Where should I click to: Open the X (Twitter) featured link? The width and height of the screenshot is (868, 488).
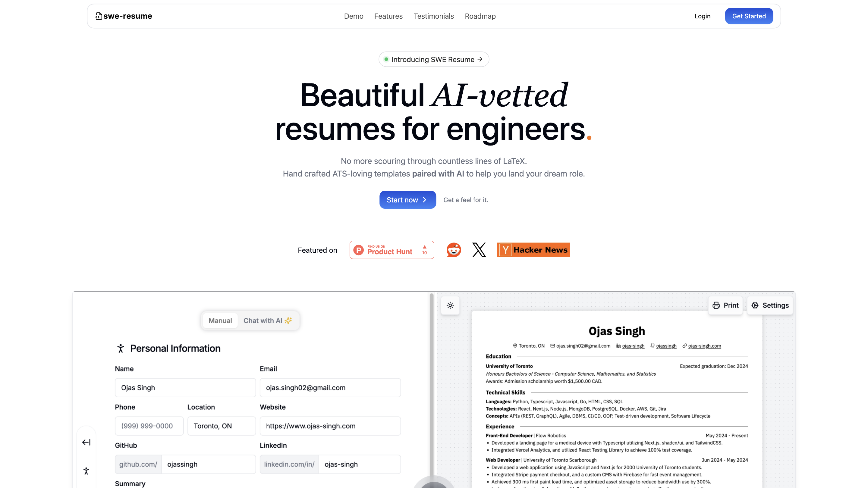click(479, 249)
